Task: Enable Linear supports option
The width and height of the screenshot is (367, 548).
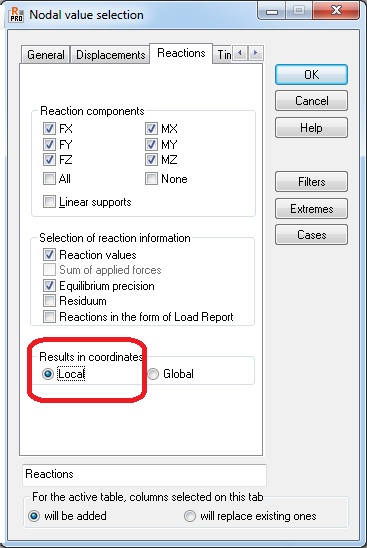Action: pos(49,202)
